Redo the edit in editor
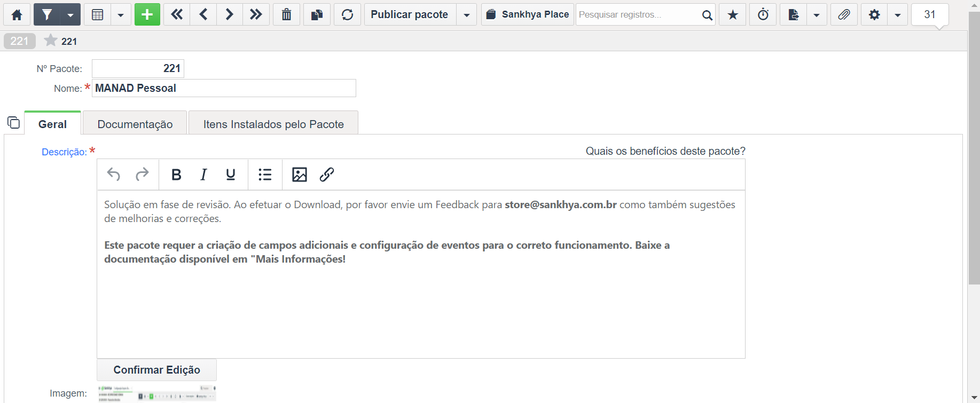The width and height of the screenshot is (980, 403). point(142,175)
